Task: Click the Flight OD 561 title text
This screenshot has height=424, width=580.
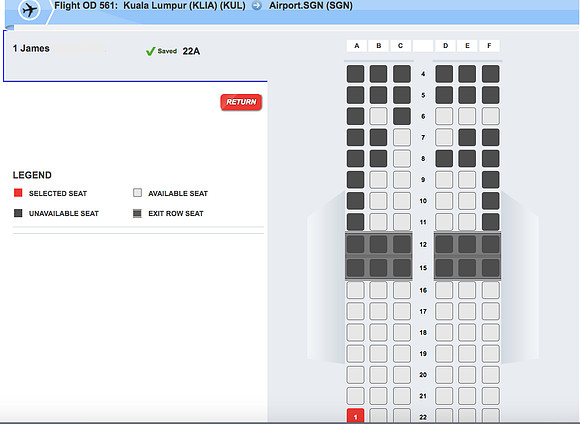Action: click(86, 6)
